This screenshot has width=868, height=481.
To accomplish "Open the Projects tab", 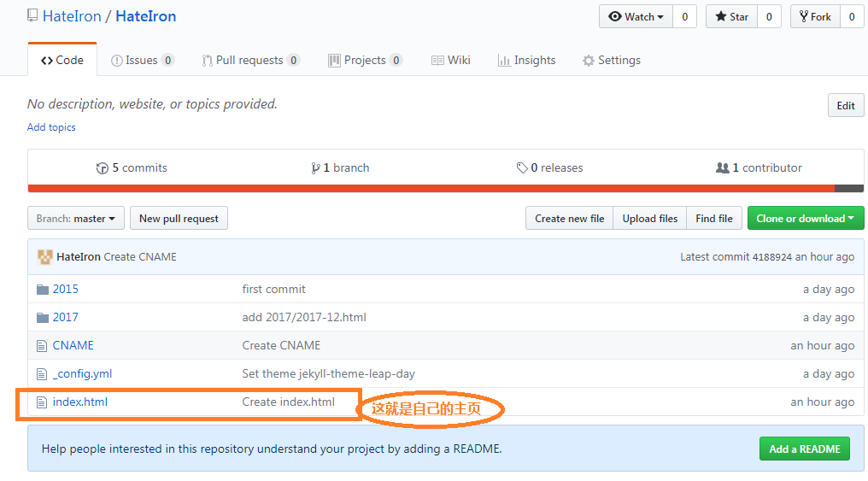I will coord(366,61).
